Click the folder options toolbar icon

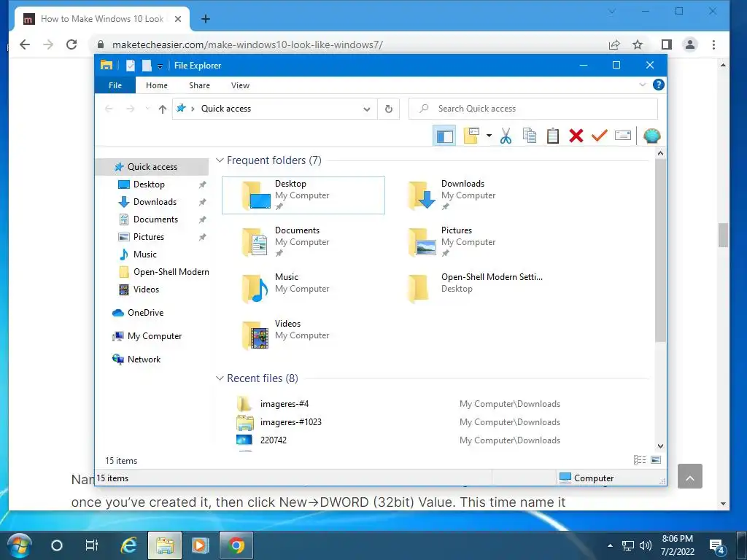click(471, 136)
